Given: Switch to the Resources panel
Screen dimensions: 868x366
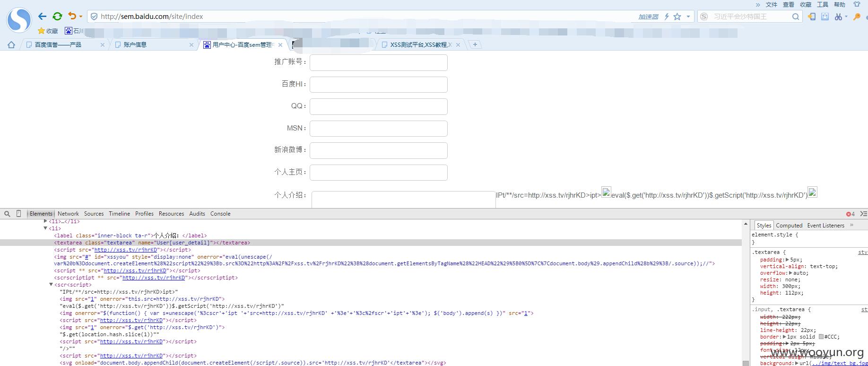Looking at the screenshot, I should point(171,214).
